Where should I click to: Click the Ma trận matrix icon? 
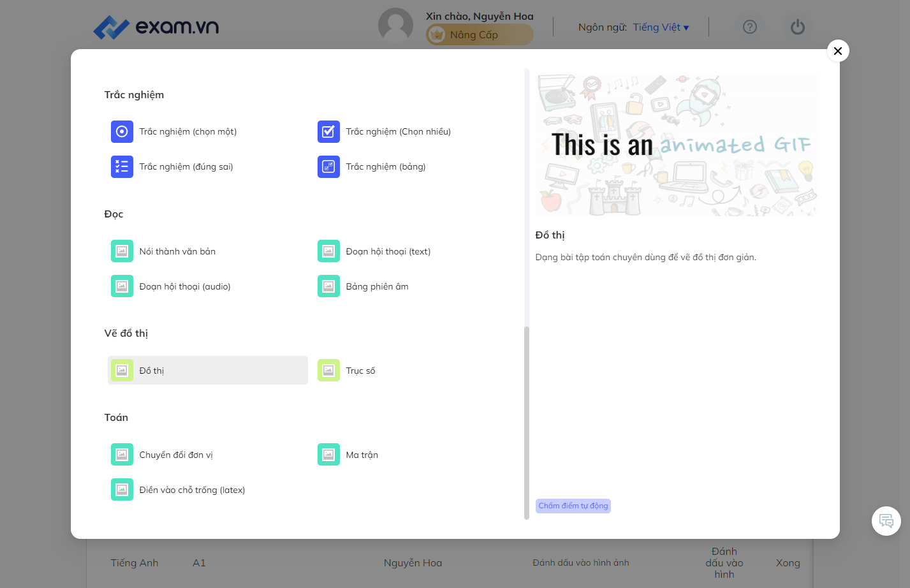(x=328, y=455)
